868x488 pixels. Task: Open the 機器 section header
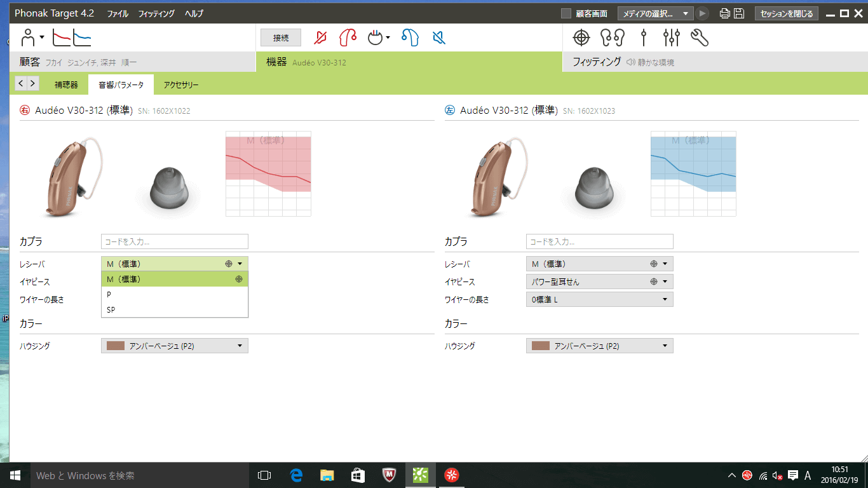point(409,62)
